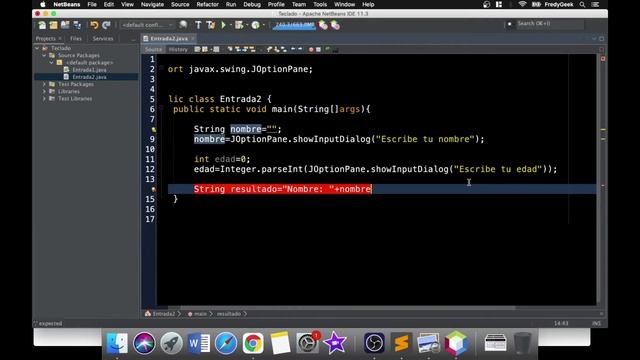Open Google Chrome from the dock
640x360 pixels.
(x=253, y=343)
